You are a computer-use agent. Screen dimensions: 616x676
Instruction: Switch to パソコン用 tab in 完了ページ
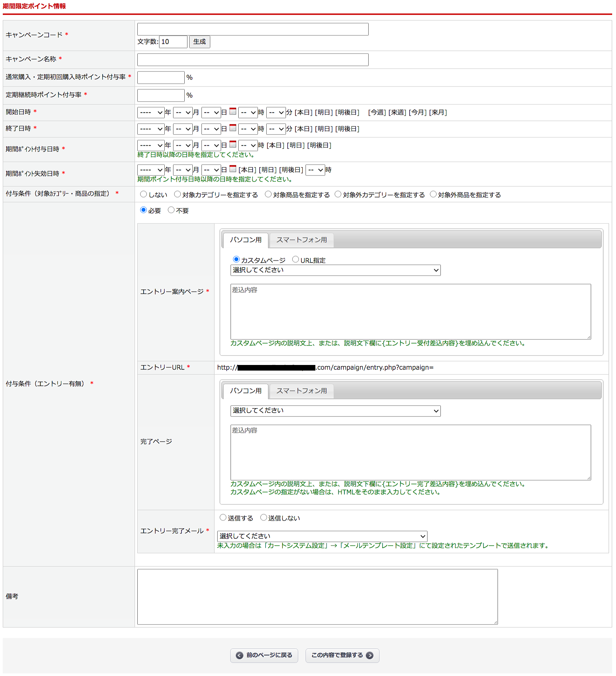(246, 391)
